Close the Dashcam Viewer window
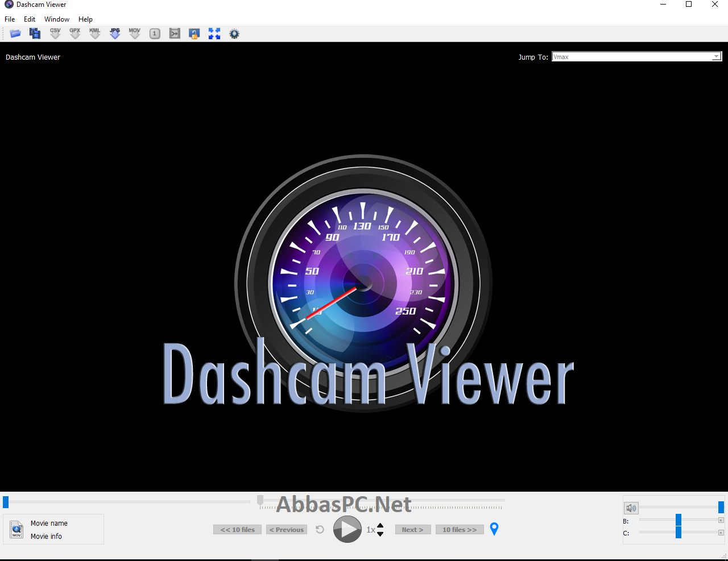728x561 pixels. coord(715,5)
